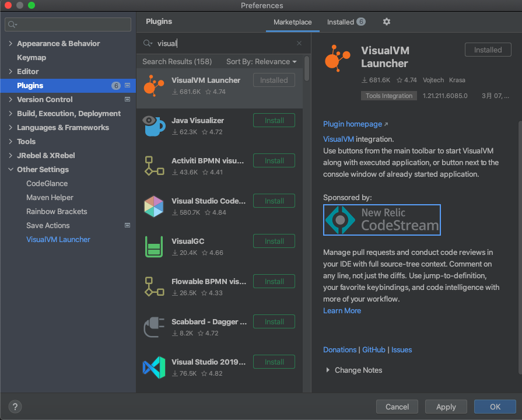The image size is (522, 420).
Task: Click the settings search magnifier icon
Action: point(13,24)
